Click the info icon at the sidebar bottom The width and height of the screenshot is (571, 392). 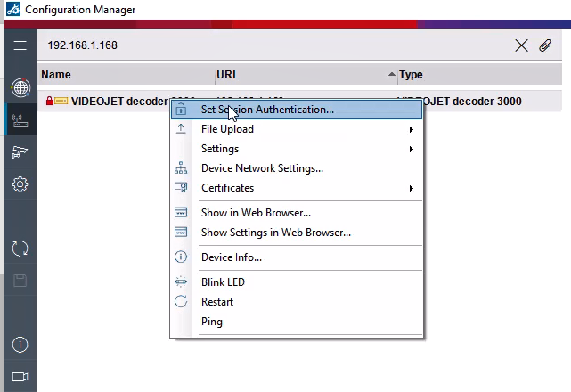tap(19, 345)
